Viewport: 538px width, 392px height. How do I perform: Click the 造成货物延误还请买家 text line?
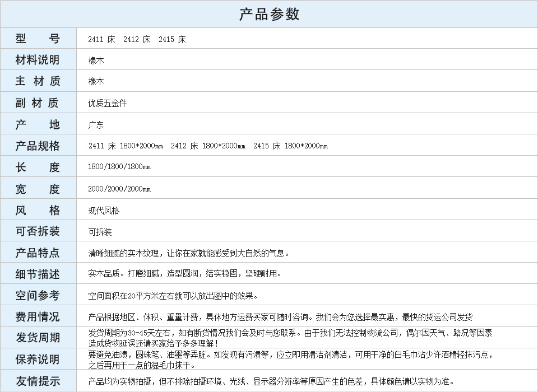[x=153, y=343]
